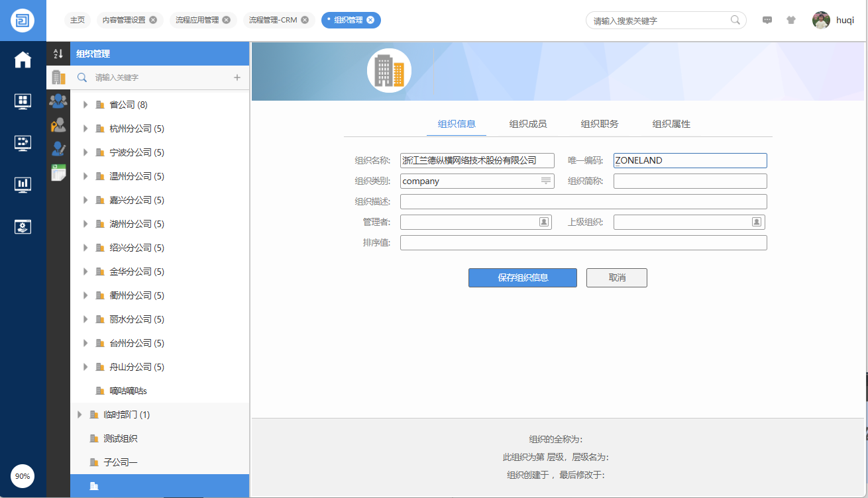Switch to the 组织成员 tab
Screen dimensions: 868x498
(527, 124)
